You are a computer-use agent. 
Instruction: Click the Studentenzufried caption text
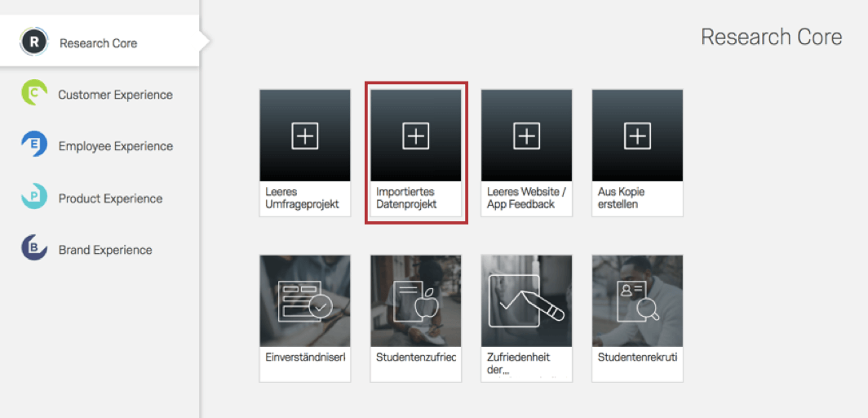pos(416,357)
